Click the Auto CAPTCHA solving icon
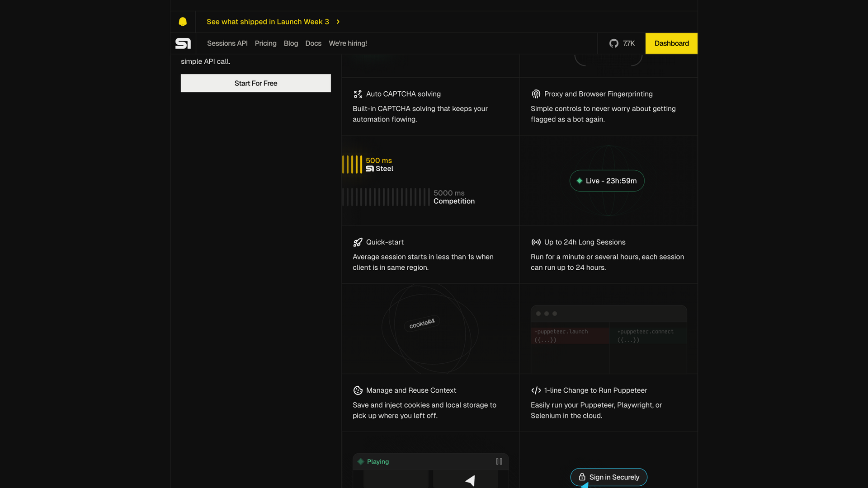The width and height of the screenshot is (868, 488). 358,94
